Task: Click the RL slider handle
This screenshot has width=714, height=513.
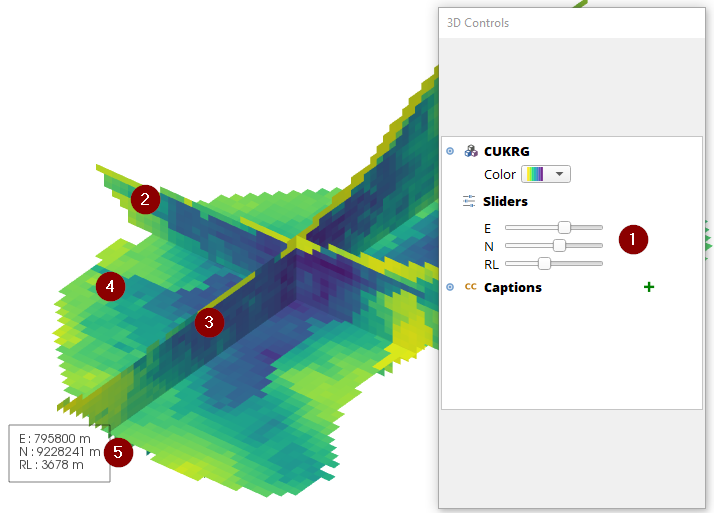Action: (544, 264)
